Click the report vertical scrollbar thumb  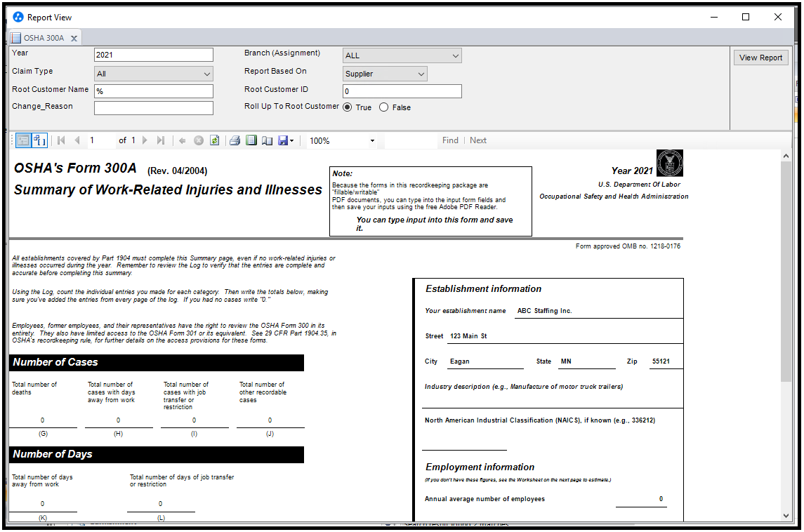click(x=786, y=271)
